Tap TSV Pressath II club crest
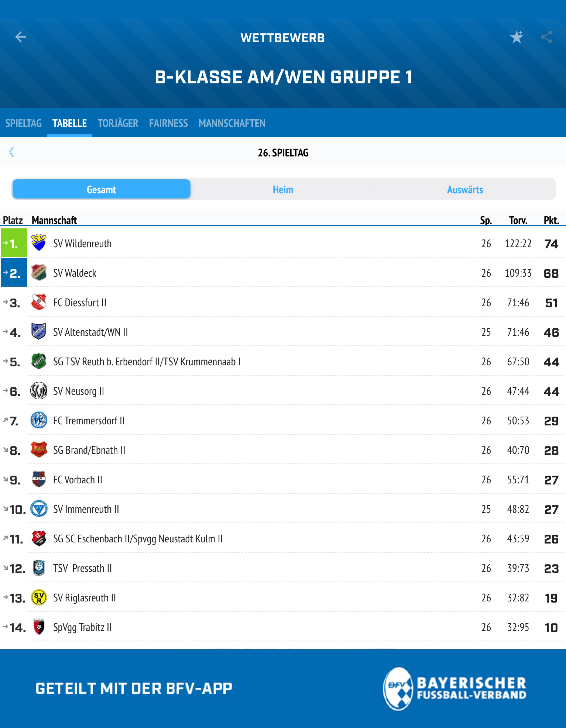566x728 pixels. click(39, 568)
